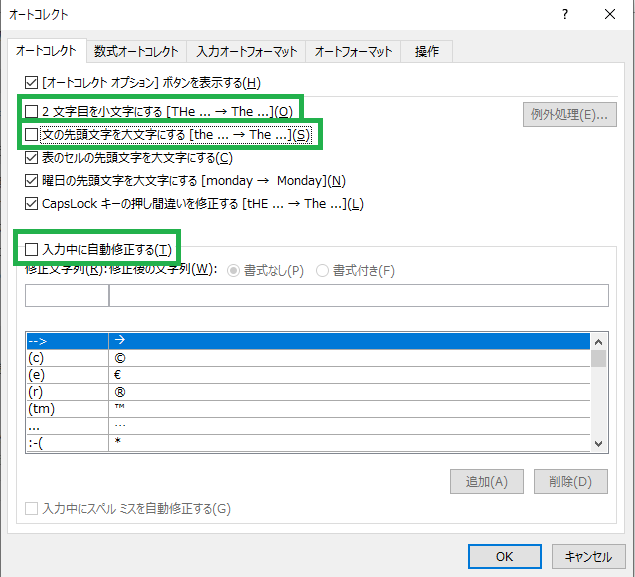Close the オートコレクト dialog
This screenshot has width=635, height=577.
[610, 15]
